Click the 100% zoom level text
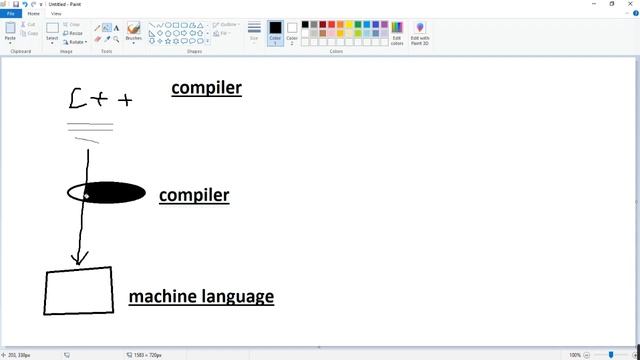 (x=575, y=355)
